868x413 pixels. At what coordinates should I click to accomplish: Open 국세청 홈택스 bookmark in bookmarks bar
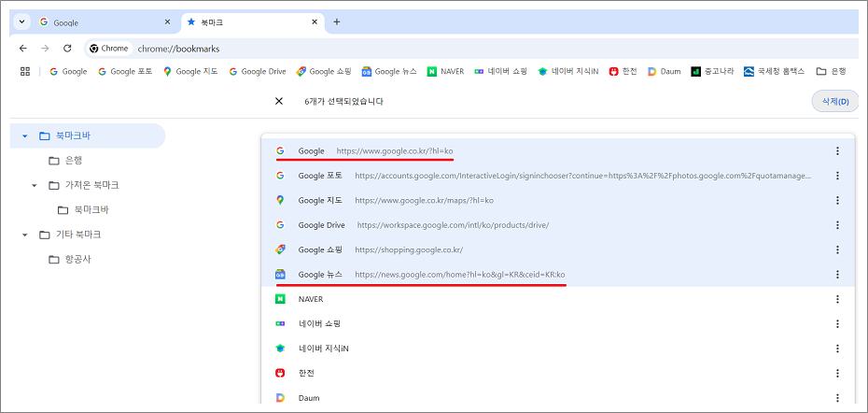point(774,72)
